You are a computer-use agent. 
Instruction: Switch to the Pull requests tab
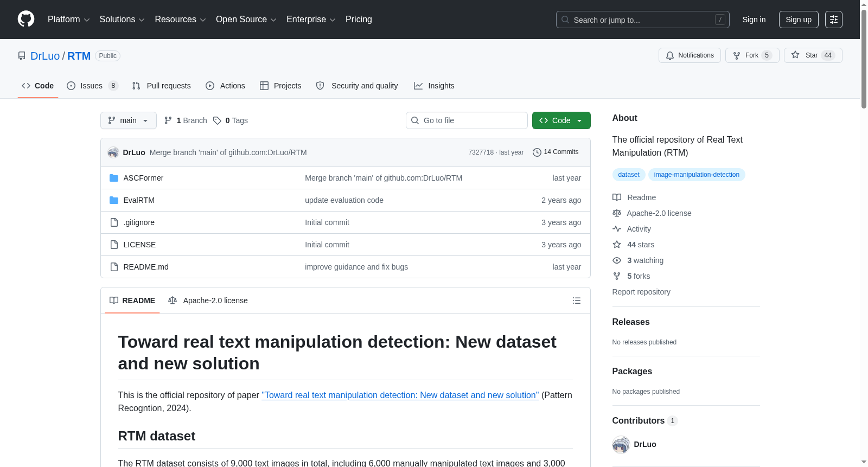(162, 86)
